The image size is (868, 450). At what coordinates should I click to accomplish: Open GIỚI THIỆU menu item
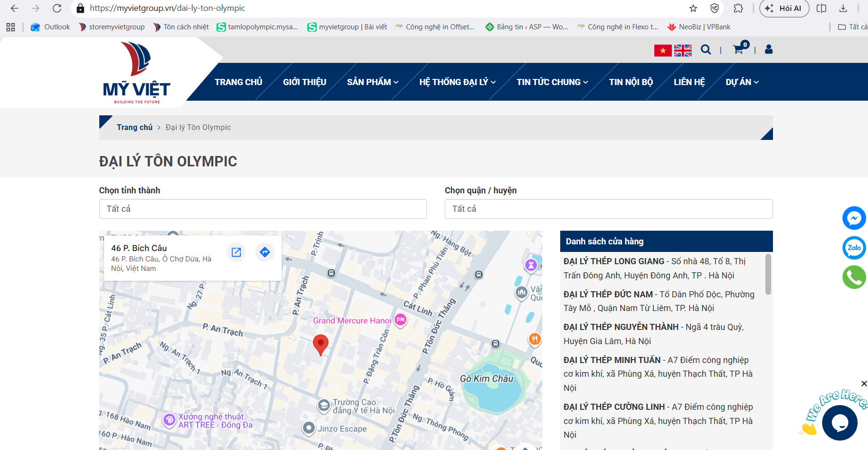pos(304,82)
